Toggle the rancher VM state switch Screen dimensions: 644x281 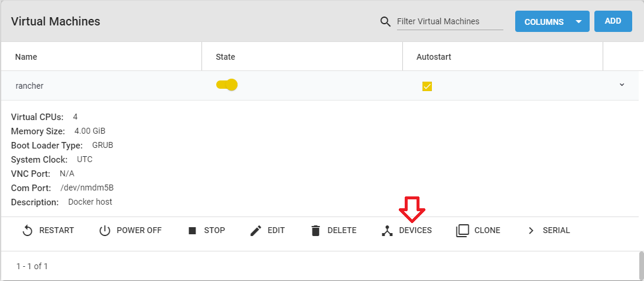coord(227,85)
